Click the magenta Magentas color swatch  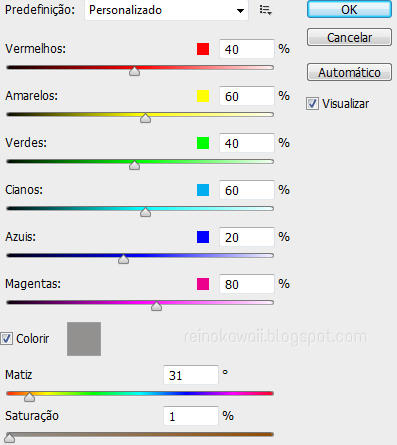[x=203, y=284]
